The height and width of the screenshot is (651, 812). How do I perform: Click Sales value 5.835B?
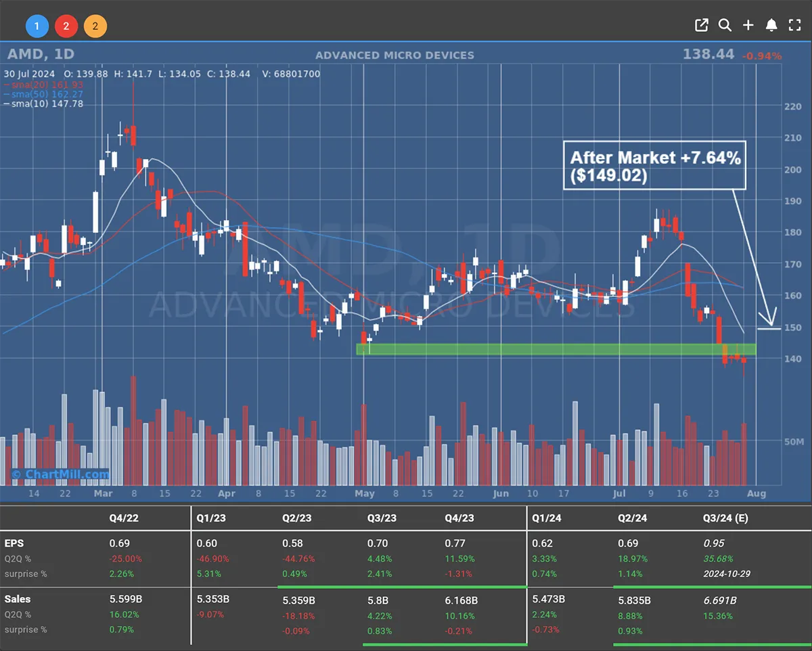coord(635,599)
